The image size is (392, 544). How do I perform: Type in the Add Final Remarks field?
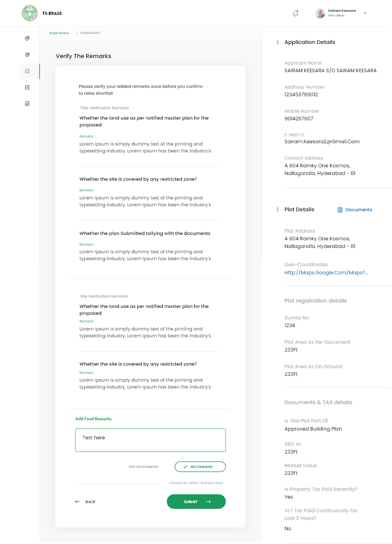[x=150, y=440]
